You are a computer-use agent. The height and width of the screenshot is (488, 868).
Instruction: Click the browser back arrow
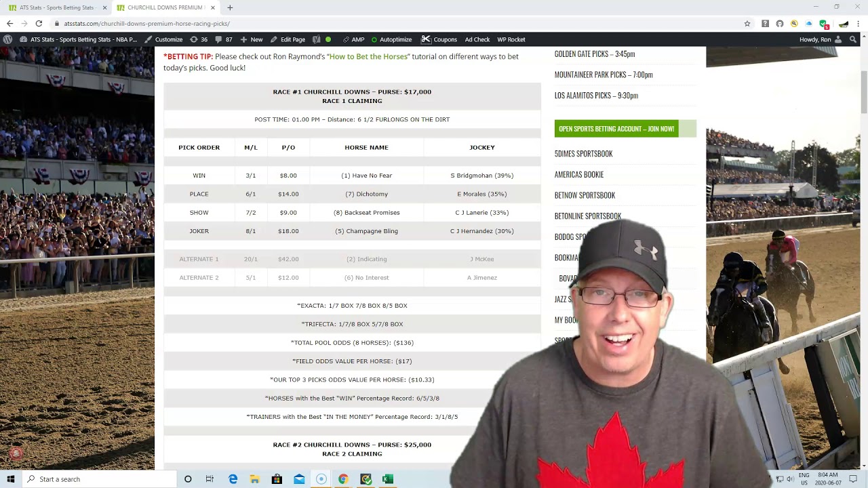[x=9, y=23]
